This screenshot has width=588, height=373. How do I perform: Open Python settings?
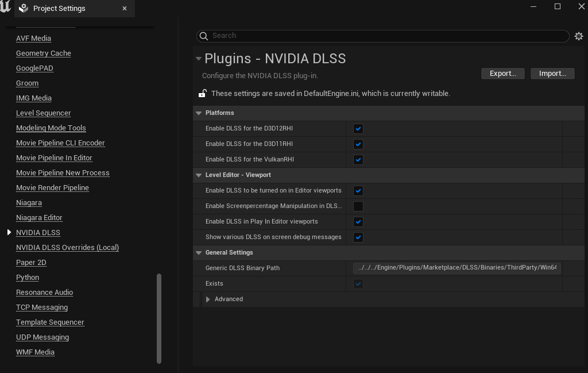(x=28, y=278)
